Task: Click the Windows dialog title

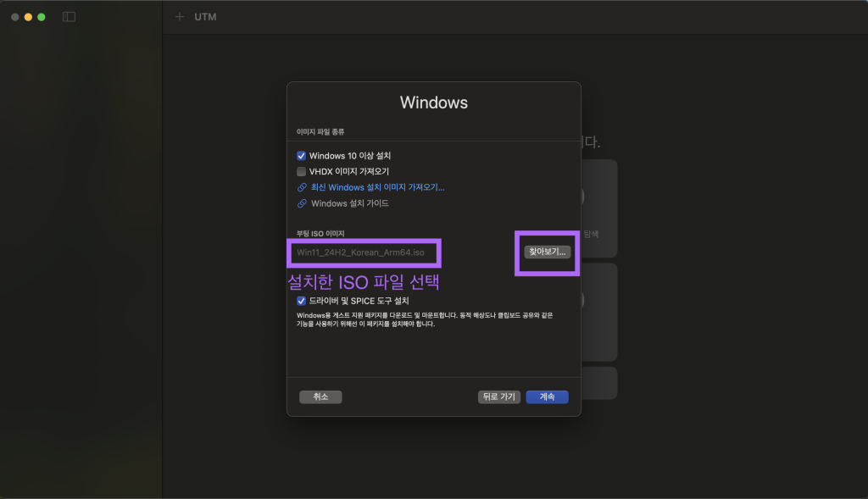Action: tap(434, 103)
